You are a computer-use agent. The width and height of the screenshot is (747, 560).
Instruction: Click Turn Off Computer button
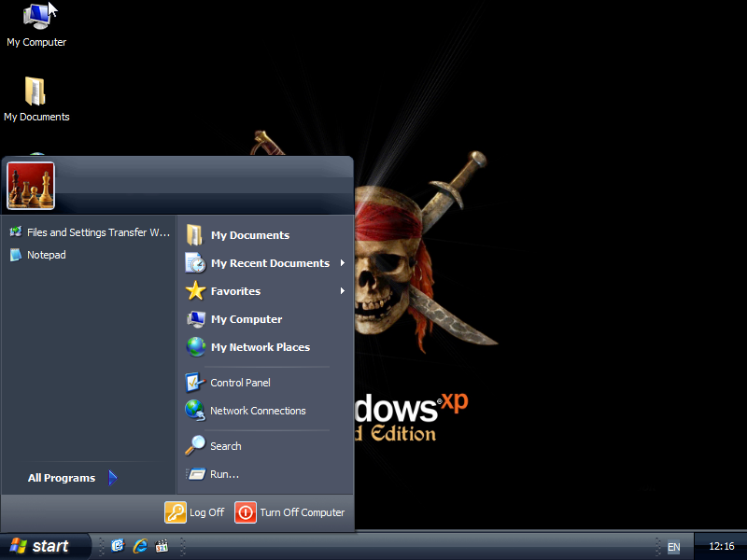click(289, 512)
